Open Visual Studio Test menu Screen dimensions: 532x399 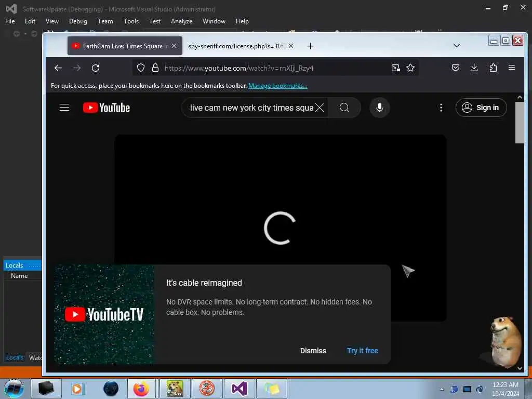[x=155, y=21]
